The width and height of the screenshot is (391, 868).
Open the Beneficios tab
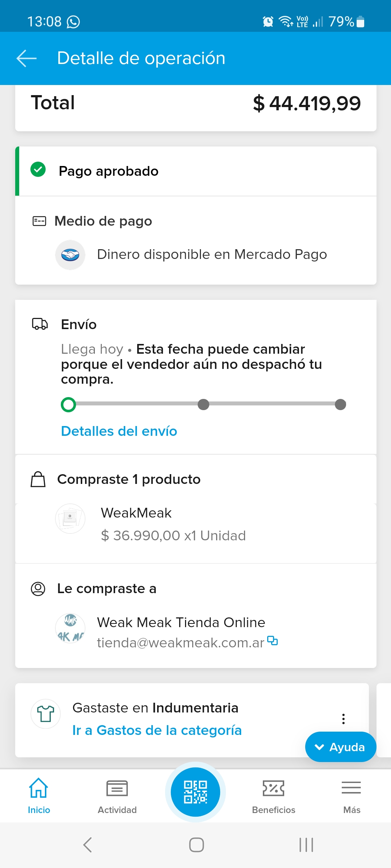274,796
